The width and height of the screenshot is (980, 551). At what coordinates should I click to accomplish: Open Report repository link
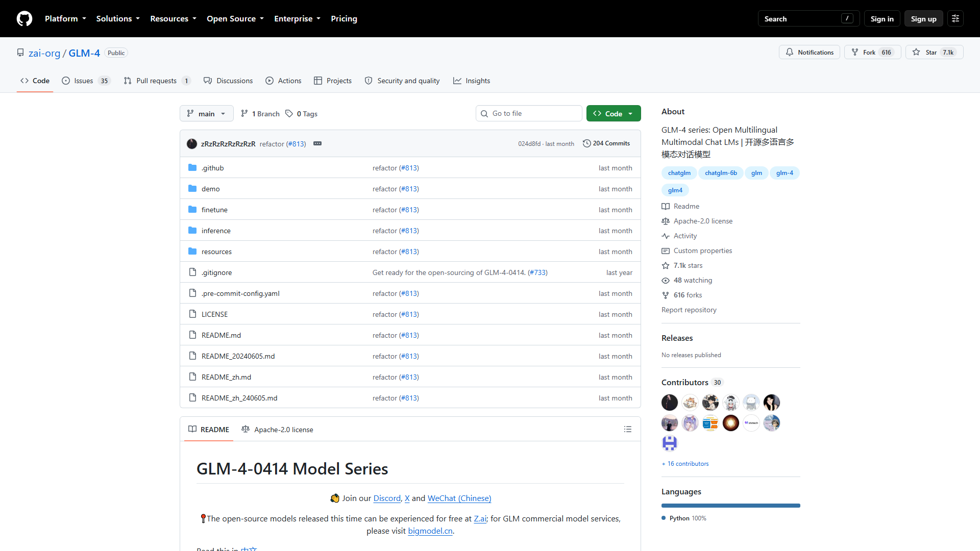[689, 310]
